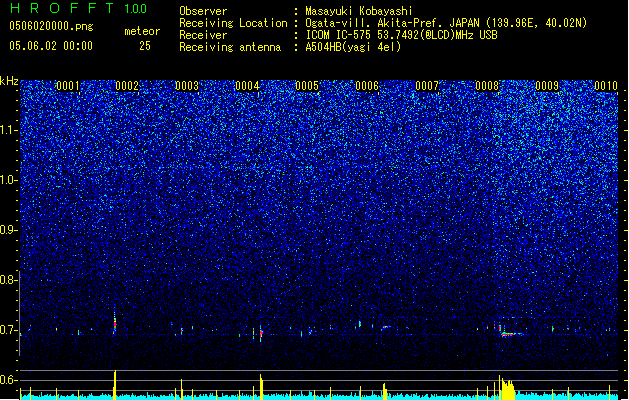Click the 0010 time marker label
This screenshot has width=629, height=400.
coord(606,86)
